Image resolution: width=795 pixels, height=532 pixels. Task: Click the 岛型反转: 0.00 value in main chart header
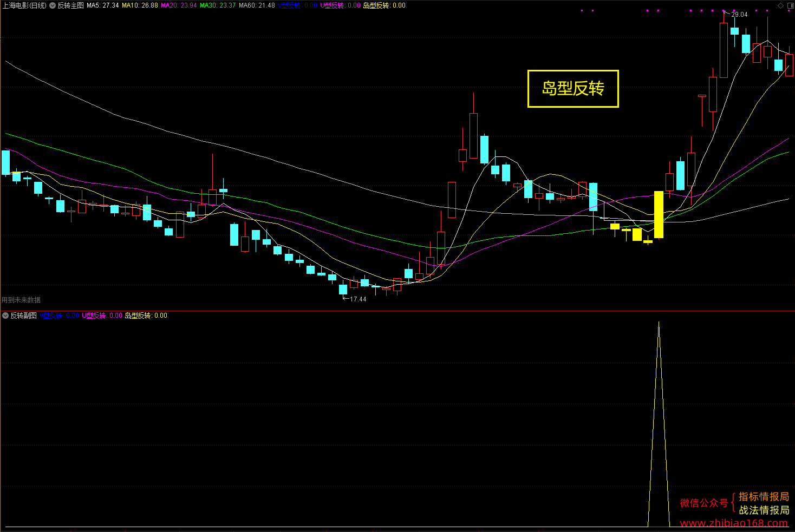pyautogui.click(x=385, y=5)
